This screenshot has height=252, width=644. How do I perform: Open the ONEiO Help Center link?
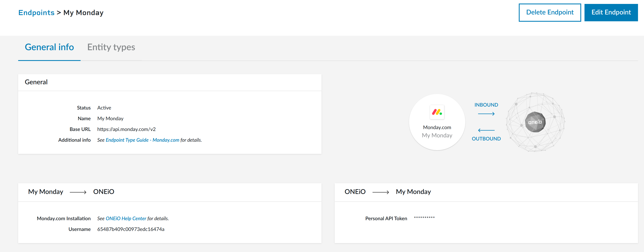(126, 219)
